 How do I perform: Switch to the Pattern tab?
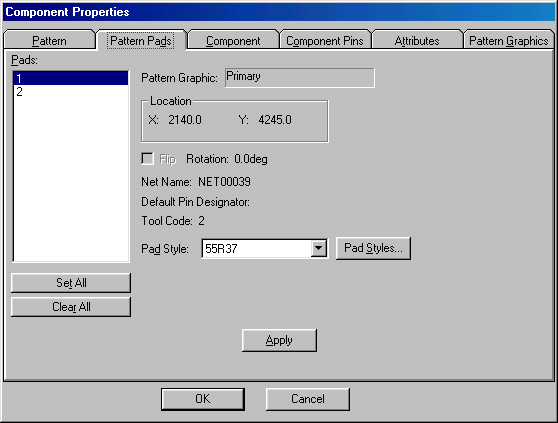(x=49, y=40)
